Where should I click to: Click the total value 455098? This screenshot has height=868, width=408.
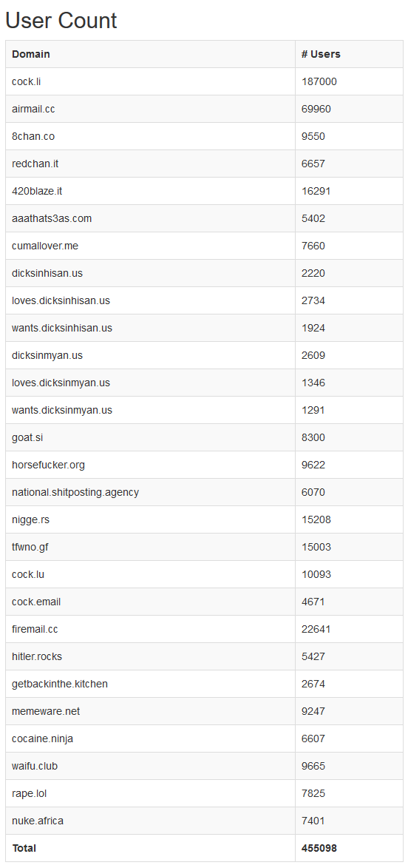pos(319,848)
